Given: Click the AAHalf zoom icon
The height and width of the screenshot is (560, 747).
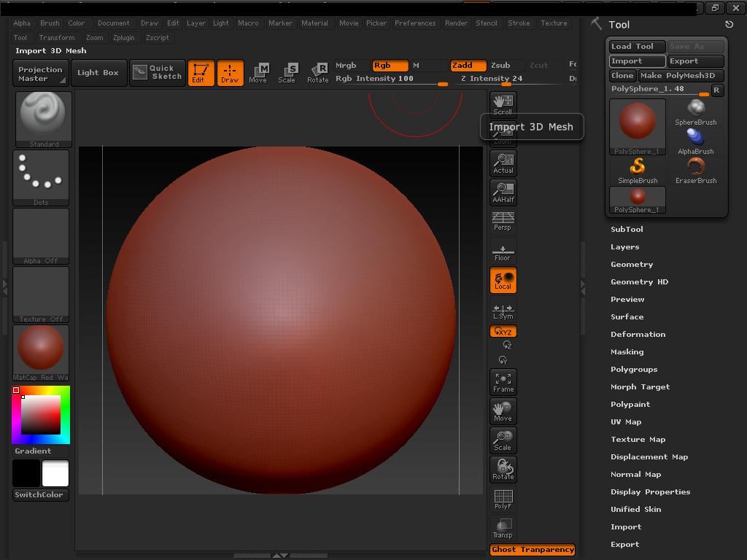Looking at the screenshot, I should coord(503,192).
